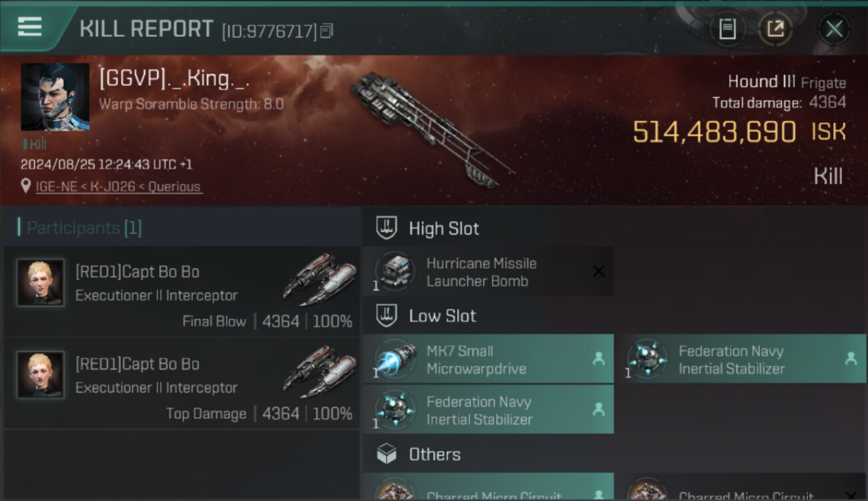Click person icon on right Inertial Stabilizer

click(851, 359)
